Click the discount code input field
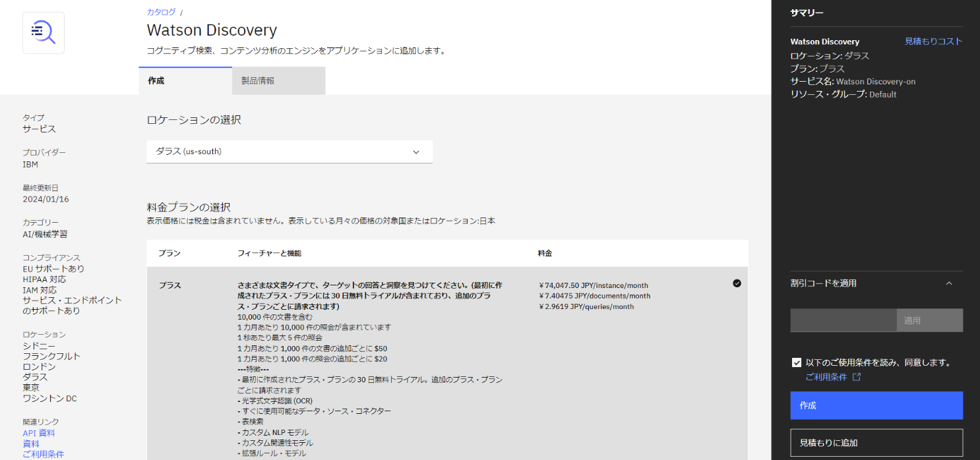Screen dimensions: 980x460 coord(843,320)
